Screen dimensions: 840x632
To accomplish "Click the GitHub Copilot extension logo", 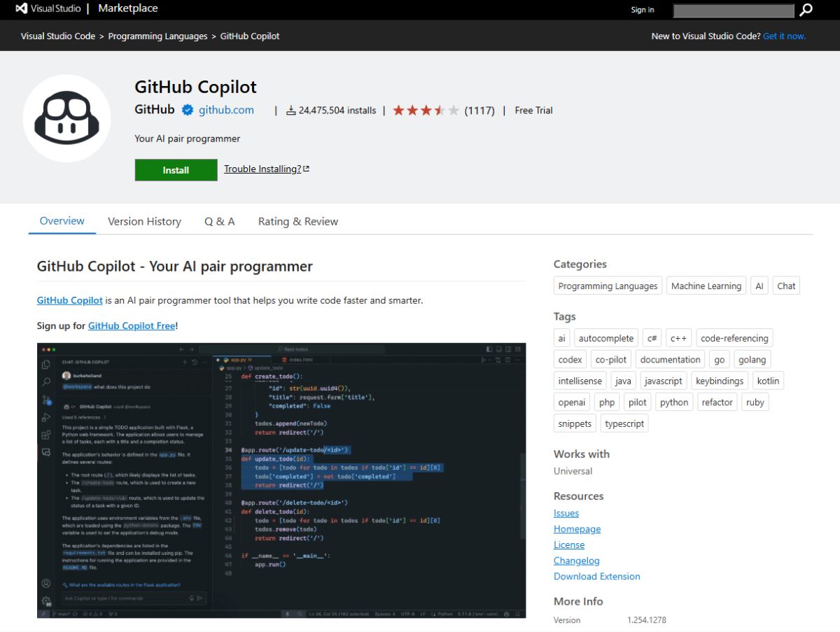I will pos(66,118).
